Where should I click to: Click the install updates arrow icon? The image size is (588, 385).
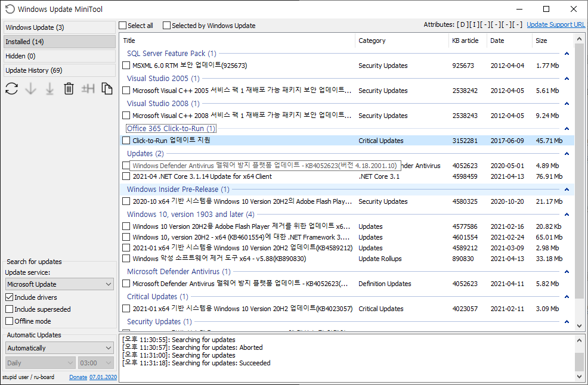pos(49,89)
